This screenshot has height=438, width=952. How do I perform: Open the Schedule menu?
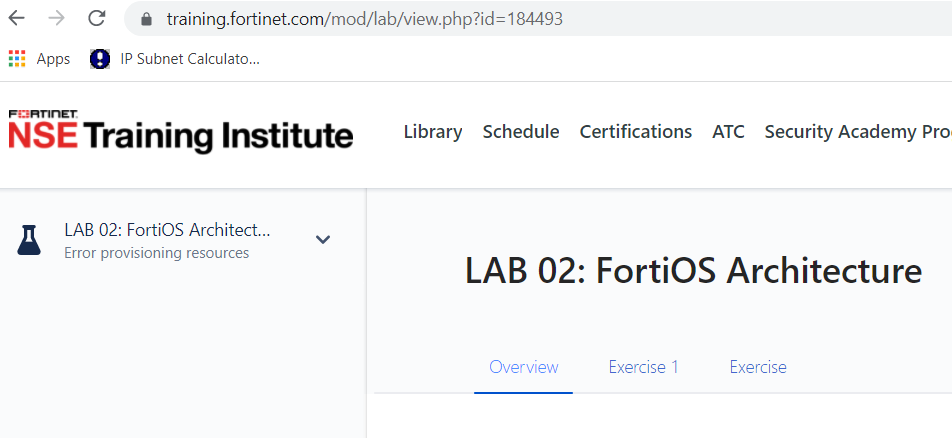click(521, 132)
